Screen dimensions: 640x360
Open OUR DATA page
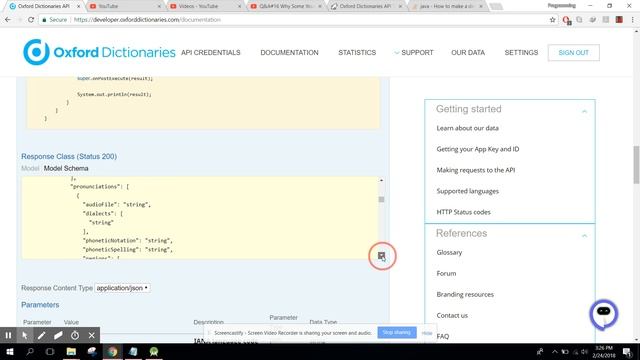coord(468,53)
